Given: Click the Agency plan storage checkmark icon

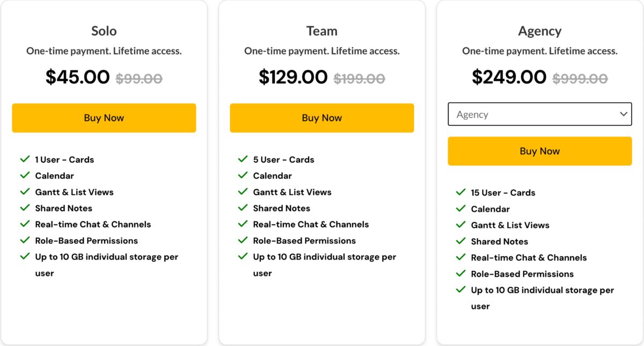Looking at the screenshot, I should [x=460, y=289].
